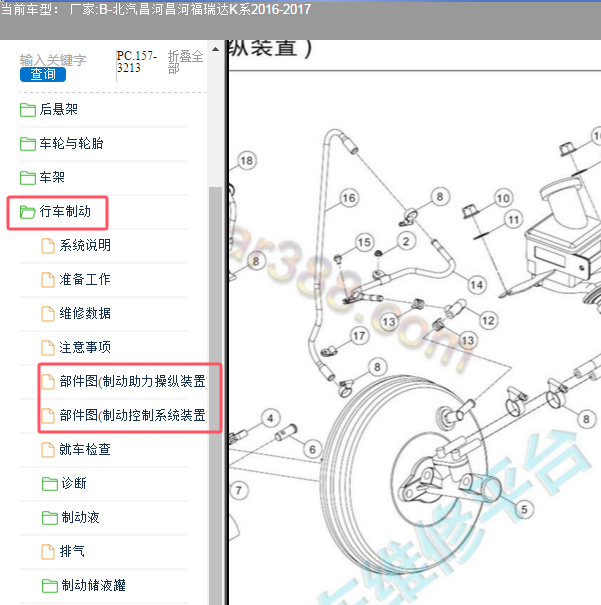This screenshot has height=605, width=601.
Task: Expand the 制动液 folder icon
Action: (x=50, y=517)
